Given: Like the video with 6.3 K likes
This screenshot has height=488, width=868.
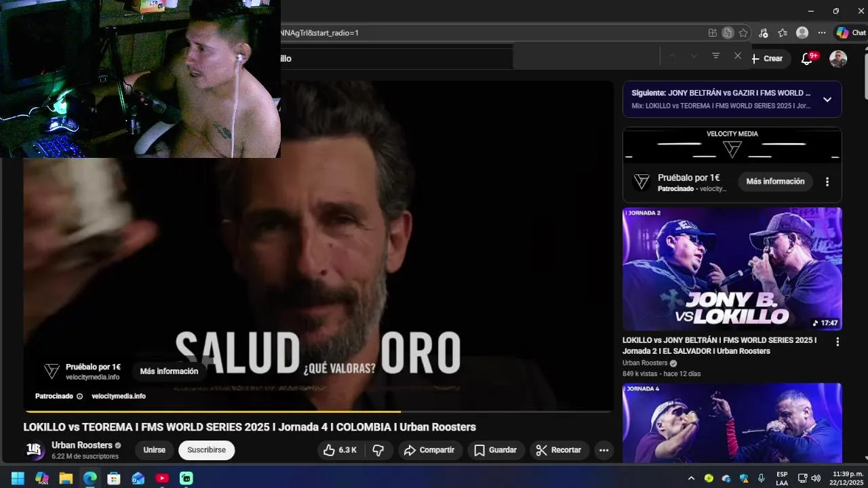Looking at the screenshot, I should pos(340,450).
